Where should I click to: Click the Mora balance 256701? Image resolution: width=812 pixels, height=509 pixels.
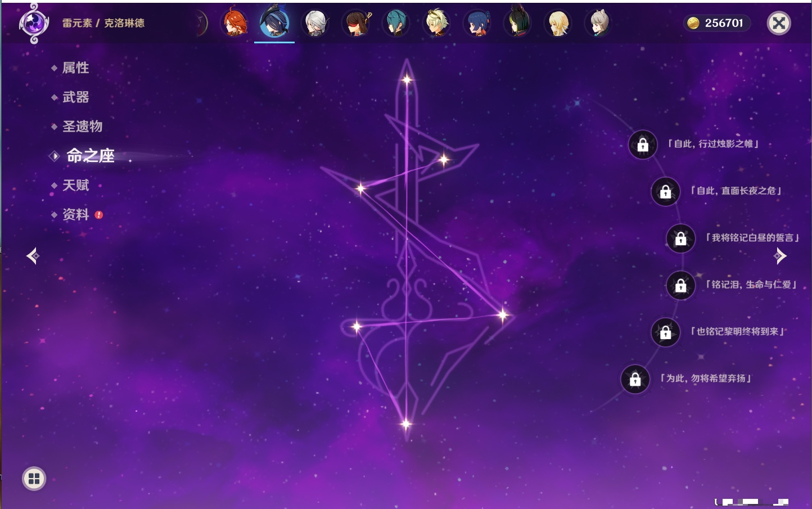(x=724, y=23)
